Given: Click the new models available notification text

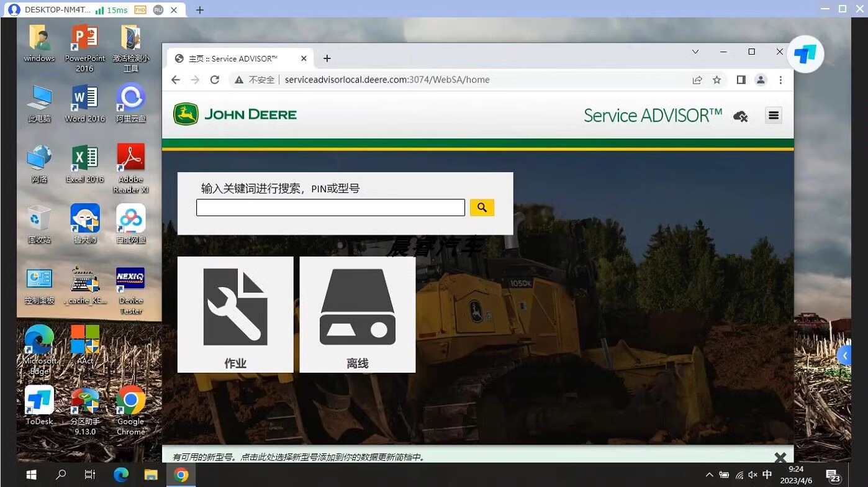Looking at the screenshot, I should (x=299, y=457).
